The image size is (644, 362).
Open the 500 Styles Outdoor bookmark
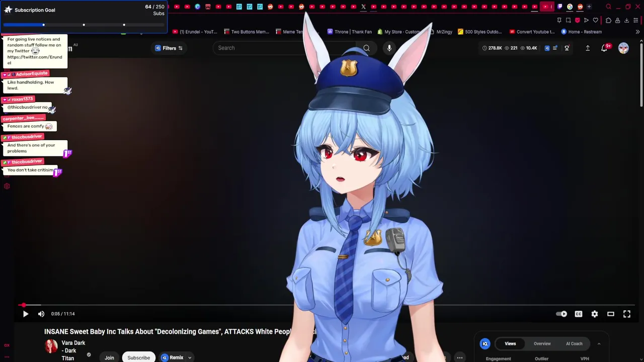pyautogui.click(x=479, y=32)
